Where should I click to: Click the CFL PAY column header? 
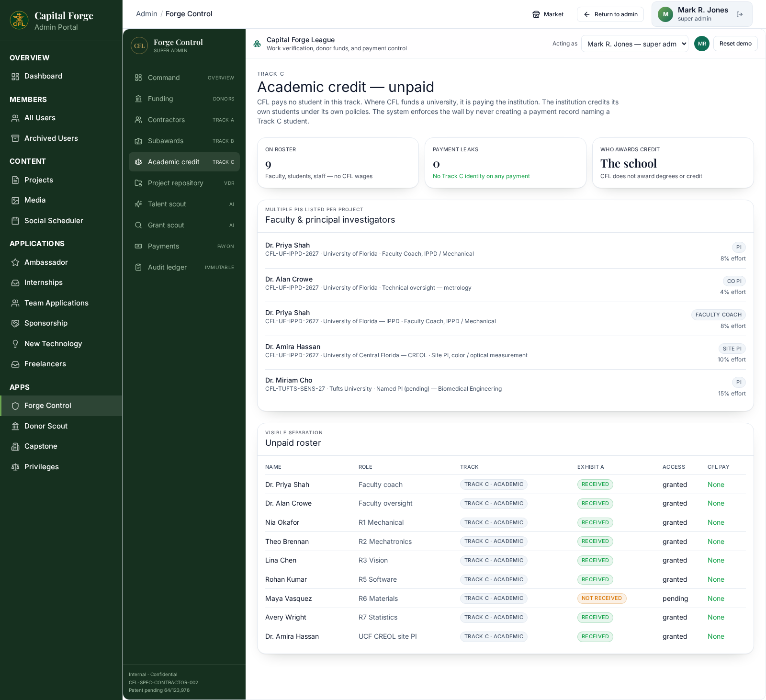click(718, 467)
